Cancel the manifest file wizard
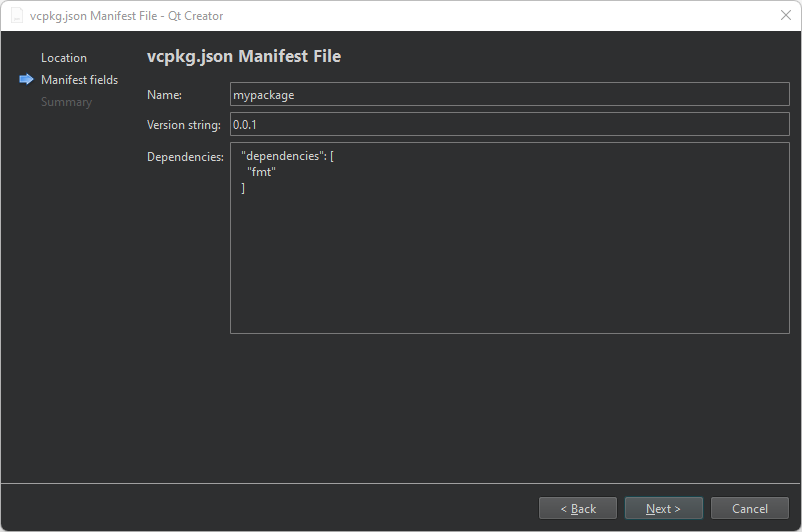 click(750, 508)
